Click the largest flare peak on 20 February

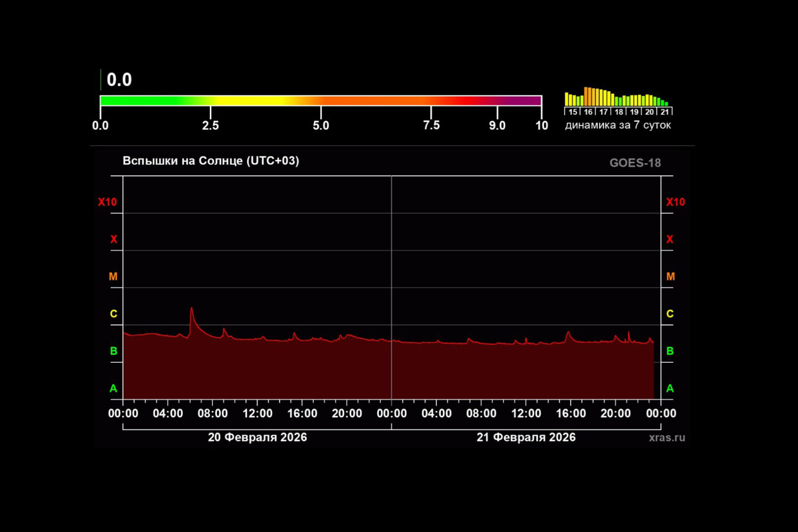click(192, 309)
